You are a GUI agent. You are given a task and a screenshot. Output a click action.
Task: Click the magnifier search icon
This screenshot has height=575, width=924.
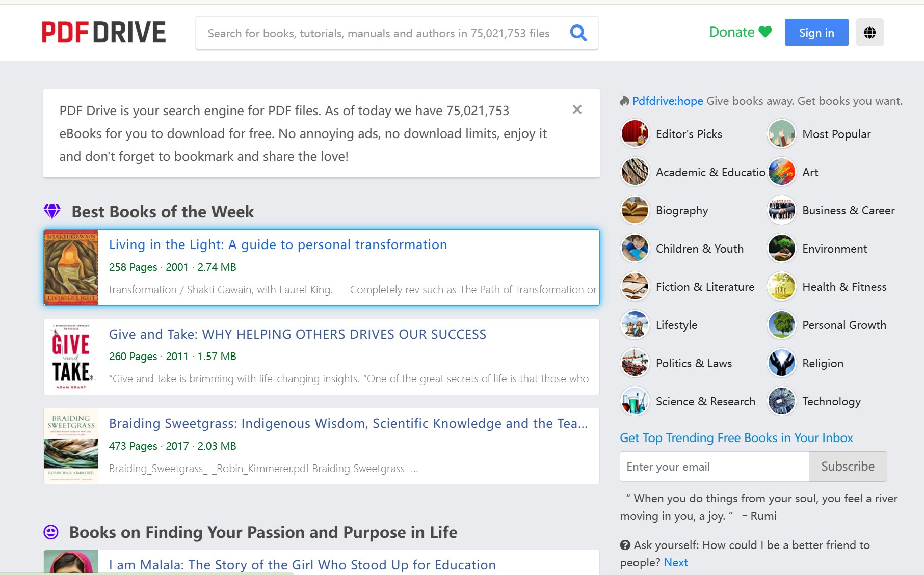coord(578,33)
